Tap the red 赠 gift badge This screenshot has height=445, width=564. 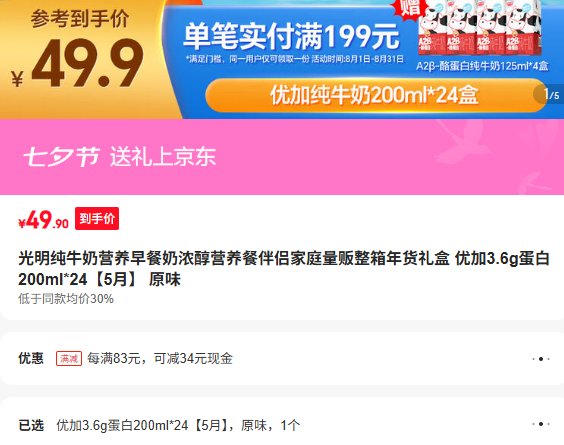pyautogui.click(x=410, y=8)
